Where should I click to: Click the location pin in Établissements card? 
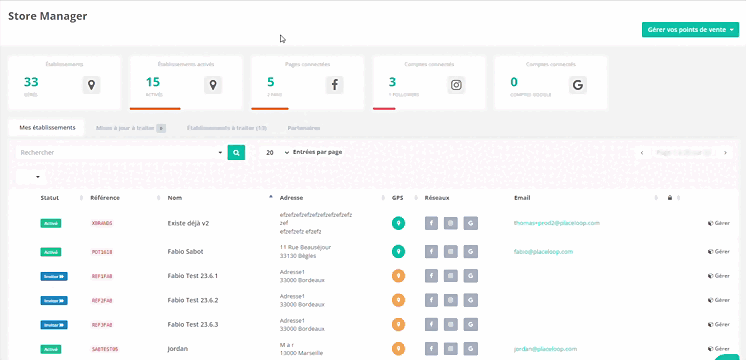pyautogui.click(x=91, y=85)
